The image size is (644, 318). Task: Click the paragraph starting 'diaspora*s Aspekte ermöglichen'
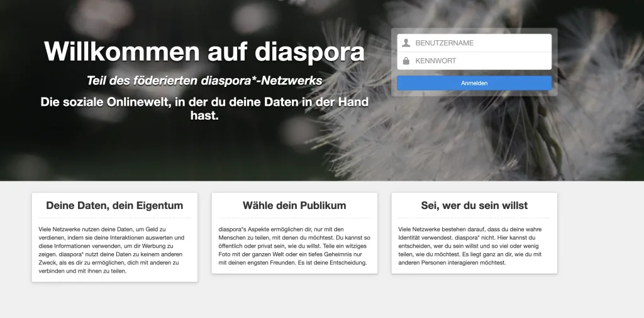[294, 246]
